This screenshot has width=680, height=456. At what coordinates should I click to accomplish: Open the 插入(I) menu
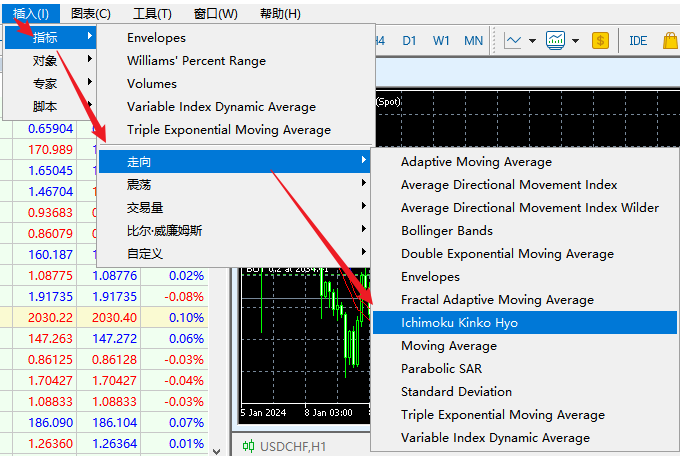(x=30, y=13)
